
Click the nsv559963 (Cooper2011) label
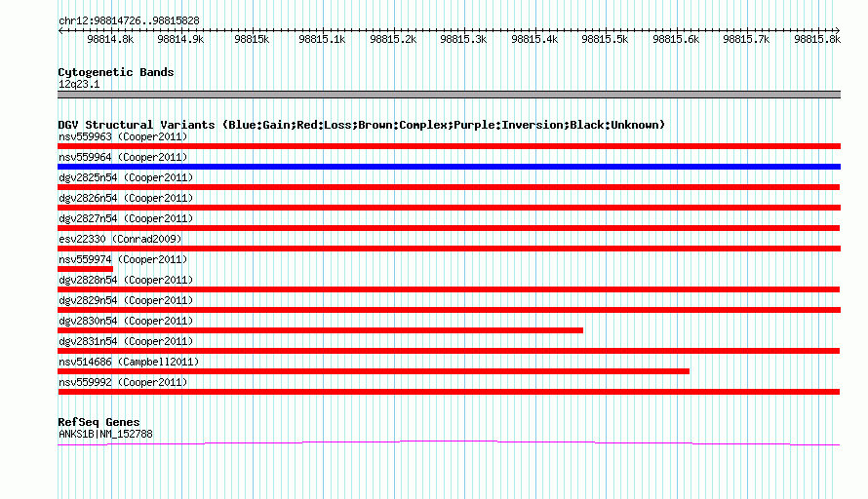123,136
